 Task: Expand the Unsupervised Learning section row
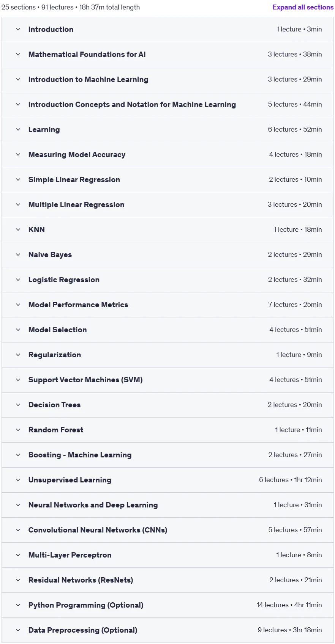(167, 480)
